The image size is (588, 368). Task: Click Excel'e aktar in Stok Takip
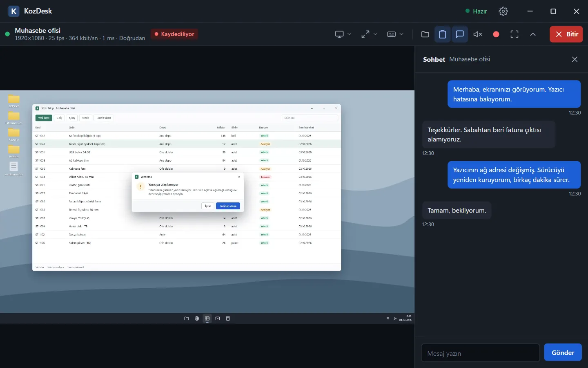click(x=104, y=118)
